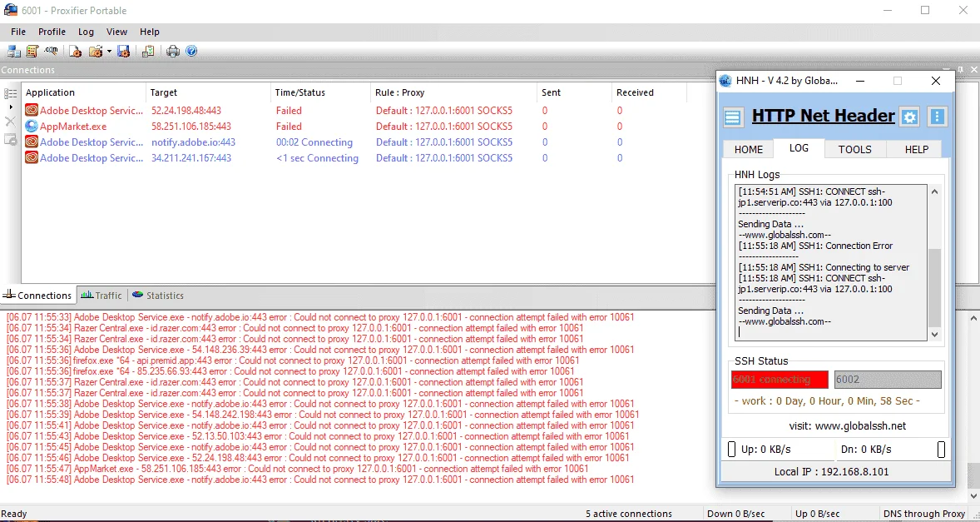Select the 00:02 Connecting status cell

coord(314,142)
